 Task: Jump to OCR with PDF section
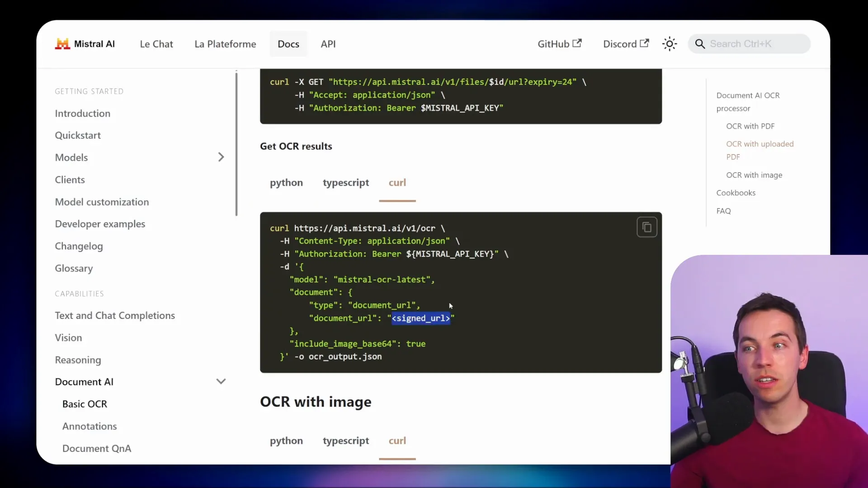coord(750,126)
